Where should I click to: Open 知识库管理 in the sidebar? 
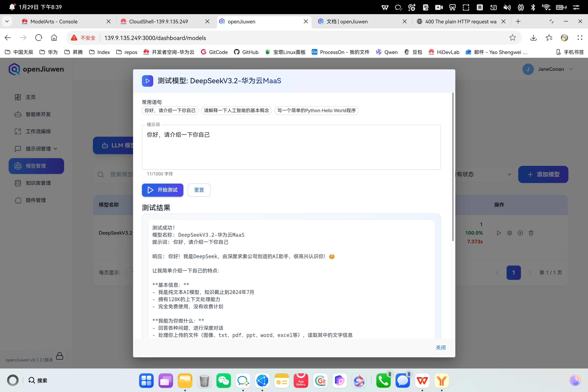[38, 183]
